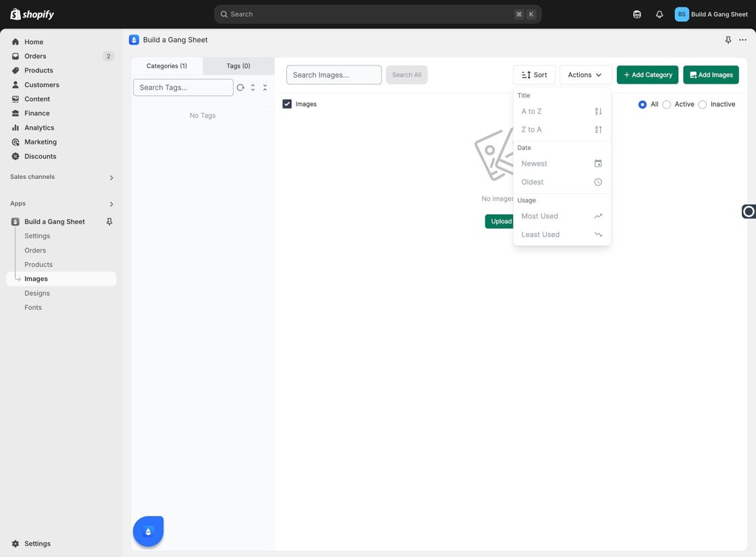Collapse all tags using the collapse arrows
The image size is (756, 557).
coord(265,87)
